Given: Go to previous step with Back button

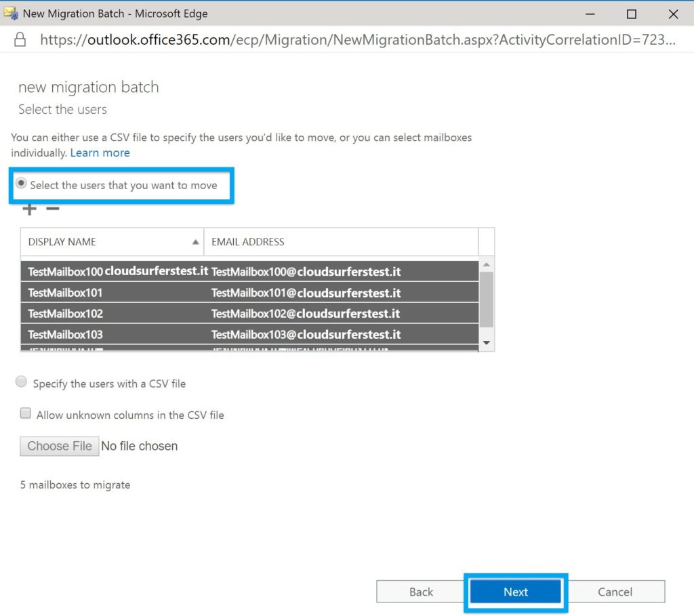Looking at the screenshot, I should (421, 592).
